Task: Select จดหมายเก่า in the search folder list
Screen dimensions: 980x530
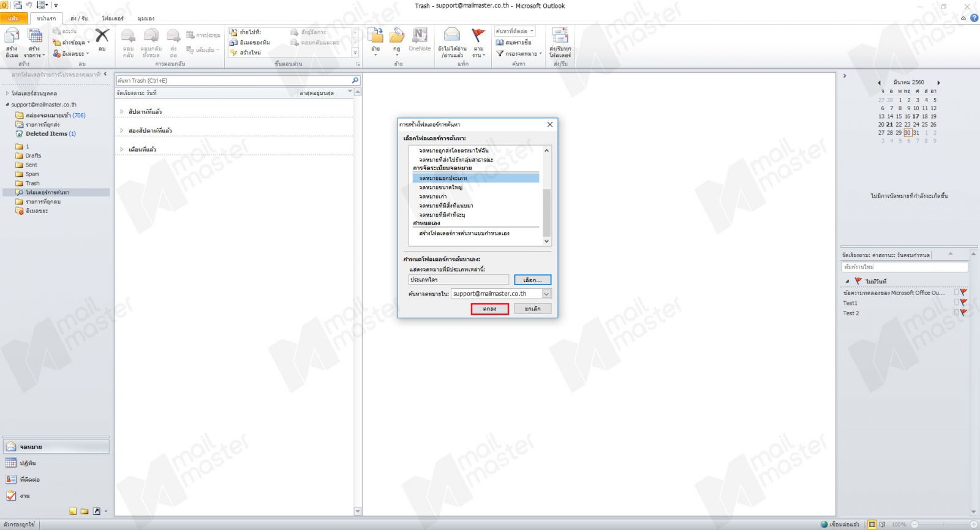Action: coord(432,196)
